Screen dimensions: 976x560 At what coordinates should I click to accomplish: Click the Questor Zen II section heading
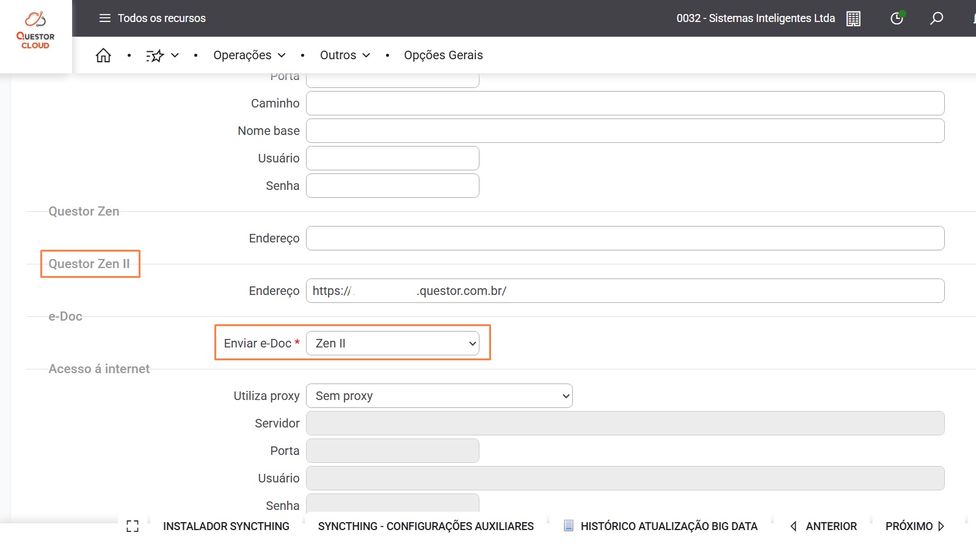(x=89, y=264)
